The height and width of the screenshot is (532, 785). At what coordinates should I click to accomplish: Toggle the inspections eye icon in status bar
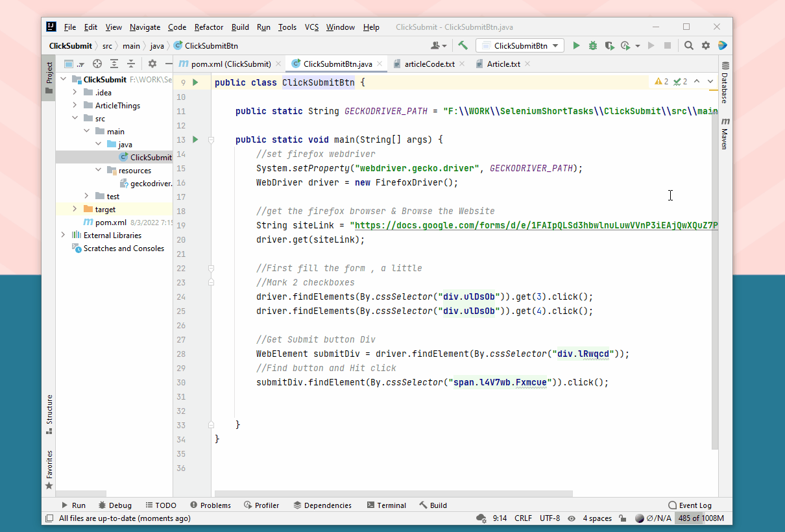[x=572, y=518]
